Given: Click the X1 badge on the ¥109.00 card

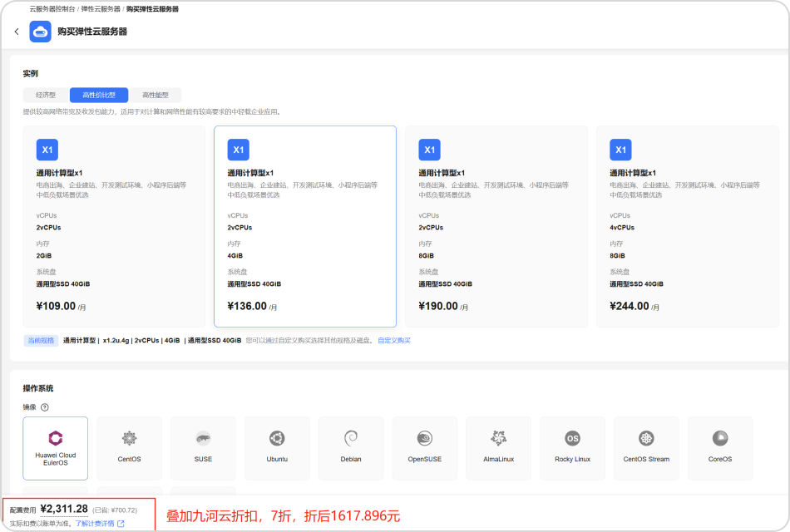Looking at the screenshot, I should [47, 150].
